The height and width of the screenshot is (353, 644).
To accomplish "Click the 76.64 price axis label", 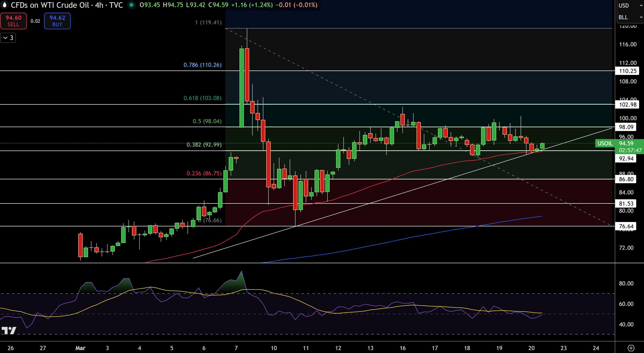I will tap(626, 226).
